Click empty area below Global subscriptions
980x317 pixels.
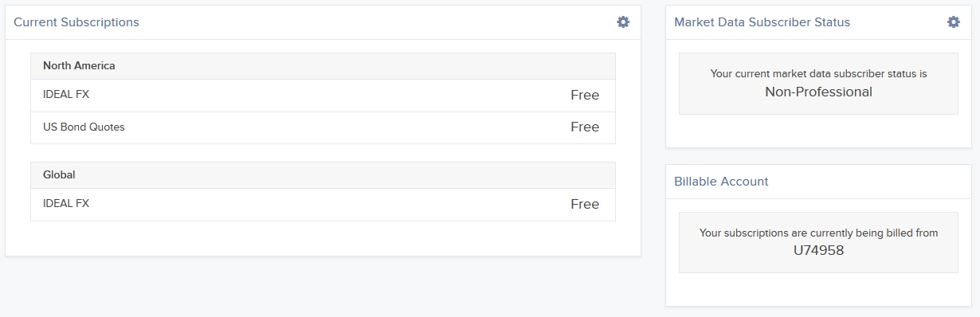(323, 238)
